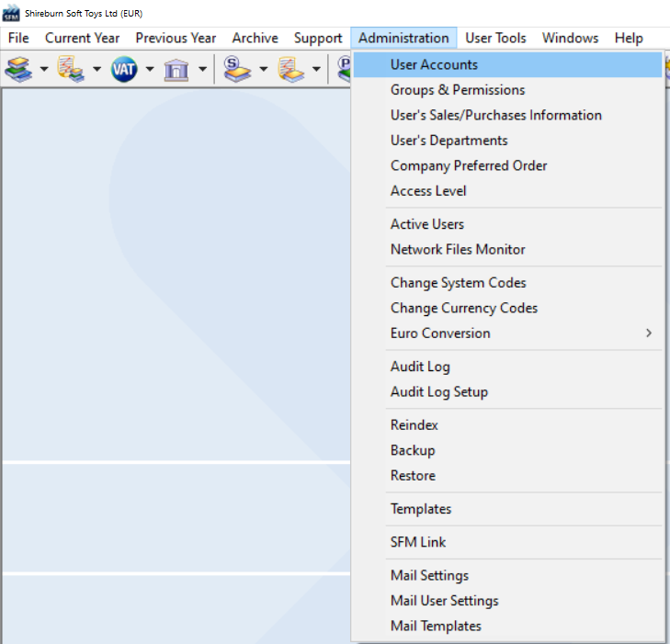670x644 pixels.
Task: Open the Mail Settings entry
Action: [507, 575]
